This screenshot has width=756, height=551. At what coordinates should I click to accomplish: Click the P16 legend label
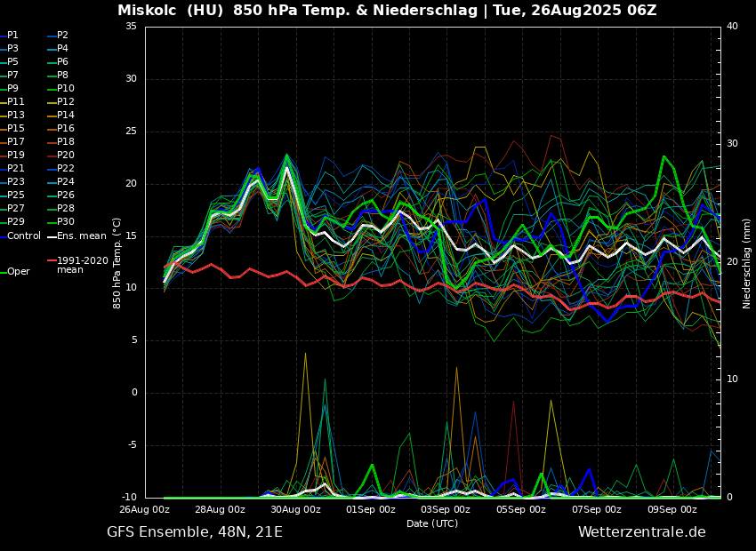(66, 129)
